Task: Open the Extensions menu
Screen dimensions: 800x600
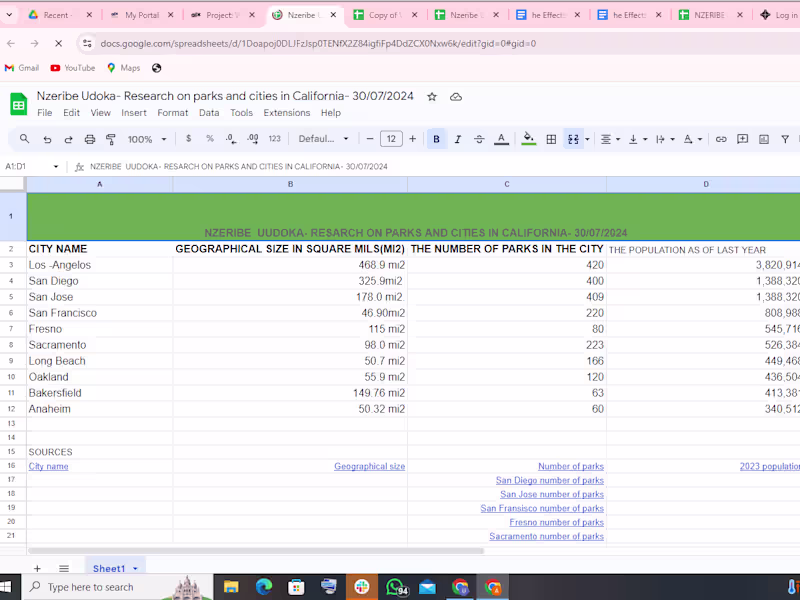Action: (x=287, y=113)
